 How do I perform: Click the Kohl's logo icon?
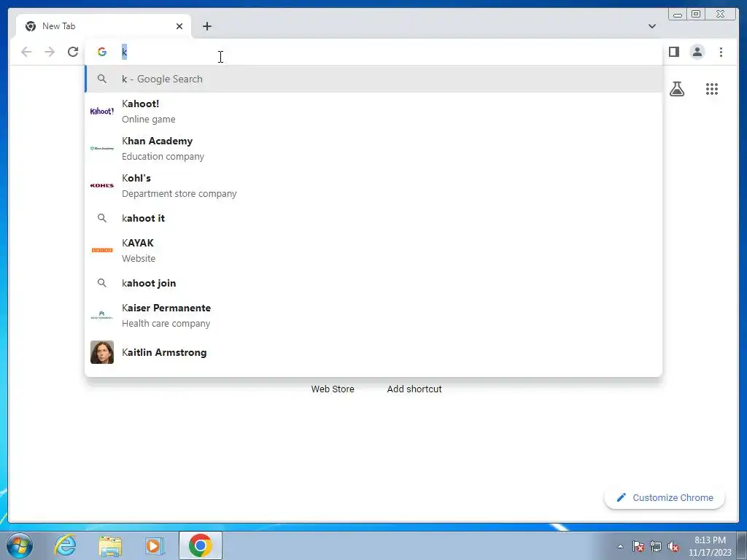pos(102,186)
